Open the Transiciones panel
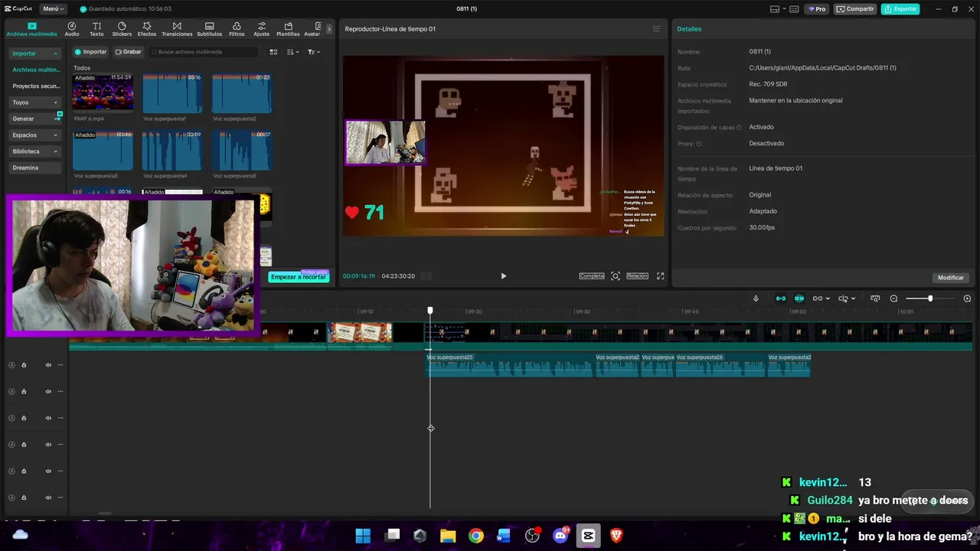Screen dimensions: 980x551 (177, 29)
